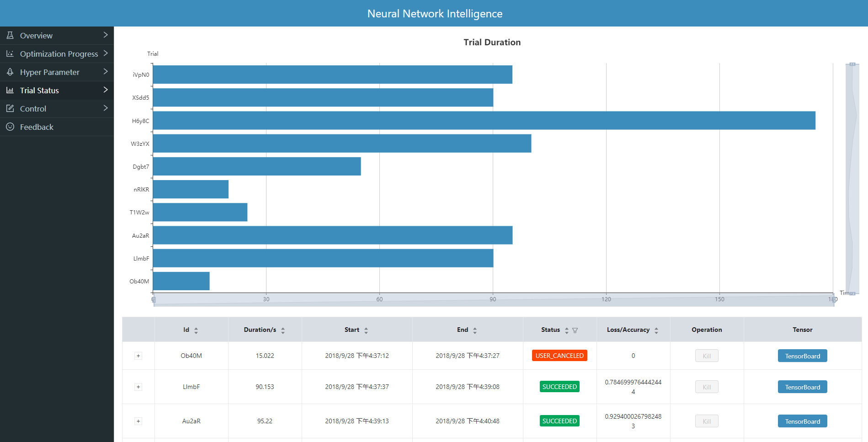Sort table by Duration/s column arrows
The width and height of the screenshot is (868, 442).
pos(283,330)
